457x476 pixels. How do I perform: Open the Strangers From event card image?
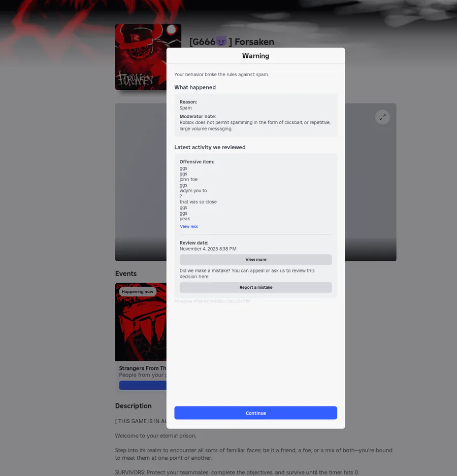pos(141,322)
